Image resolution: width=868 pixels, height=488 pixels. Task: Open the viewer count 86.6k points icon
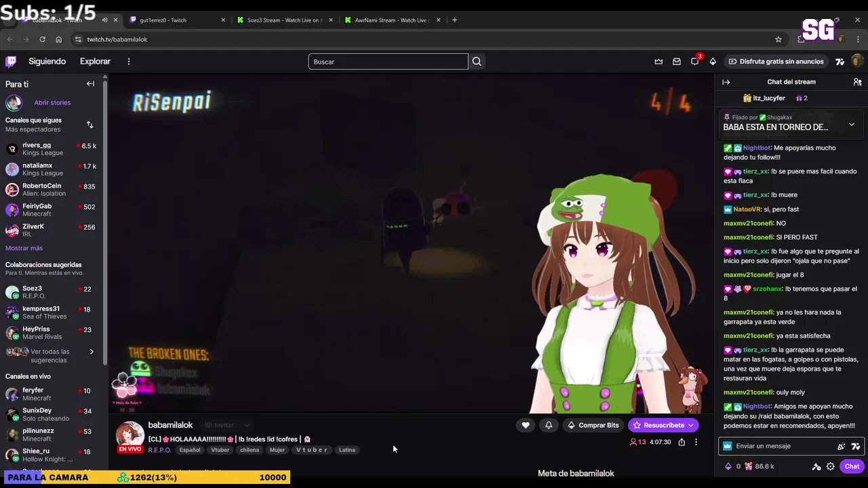[x=749, y=466]
